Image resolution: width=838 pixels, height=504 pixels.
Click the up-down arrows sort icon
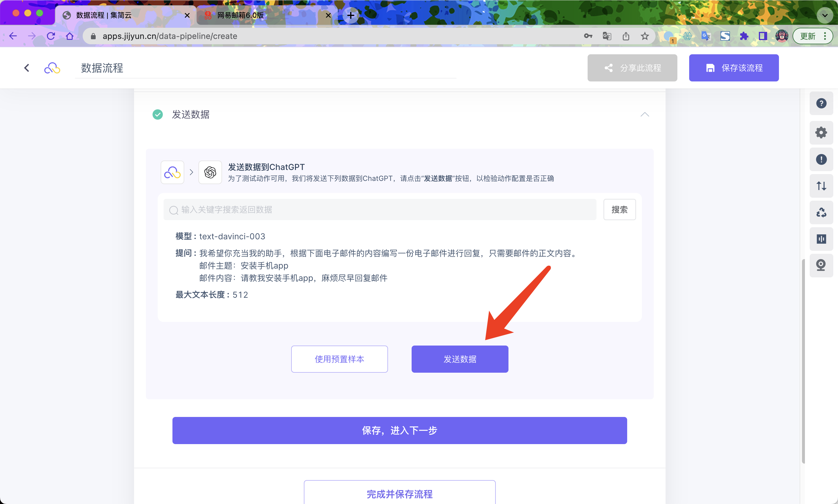pos(821,186)
